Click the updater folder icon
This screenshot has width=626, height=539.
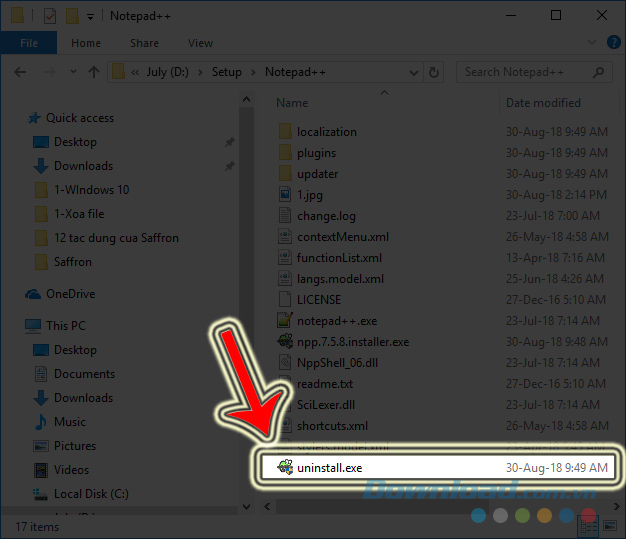tap(285, 173)
